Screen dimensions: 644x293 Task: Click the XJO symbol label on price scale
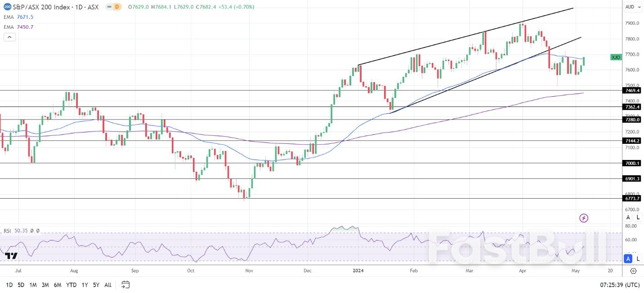click(616, 57)
